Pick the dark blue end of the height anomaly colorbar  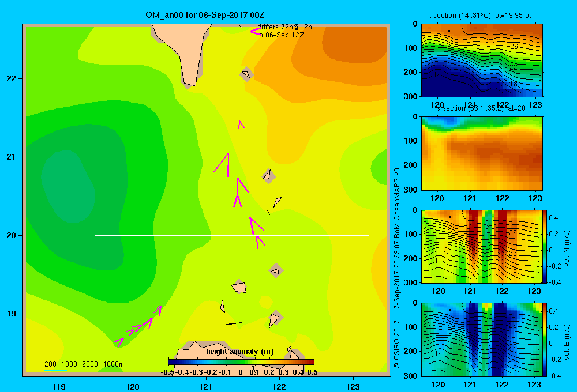(171, 362)
